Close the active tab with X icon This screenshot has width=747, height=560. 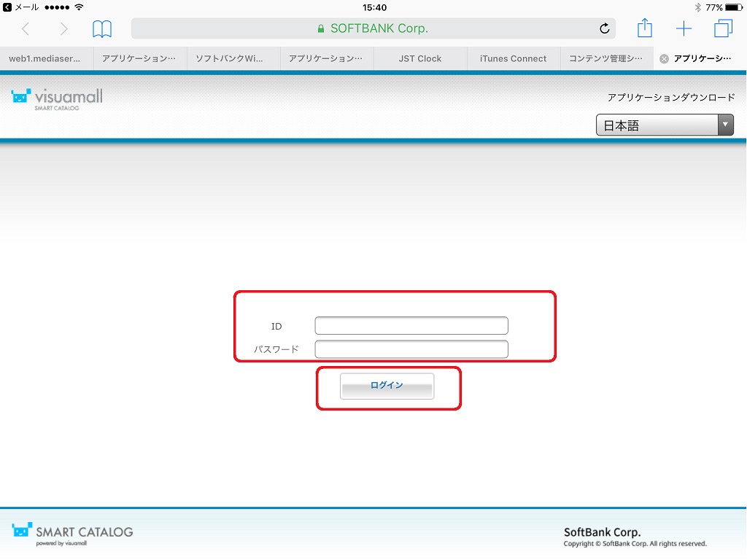coord(664,59)
